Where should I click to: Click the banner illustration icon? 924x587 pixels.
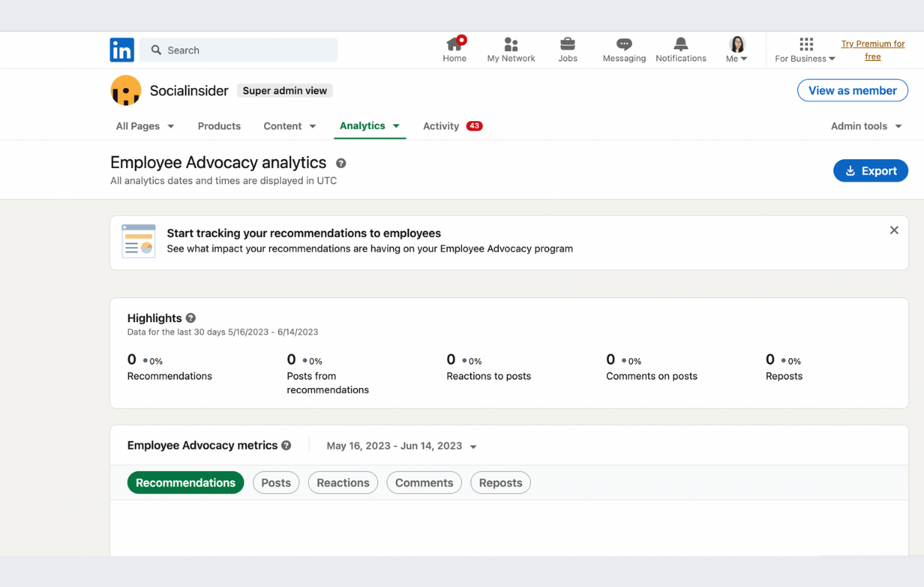[139, 241]
